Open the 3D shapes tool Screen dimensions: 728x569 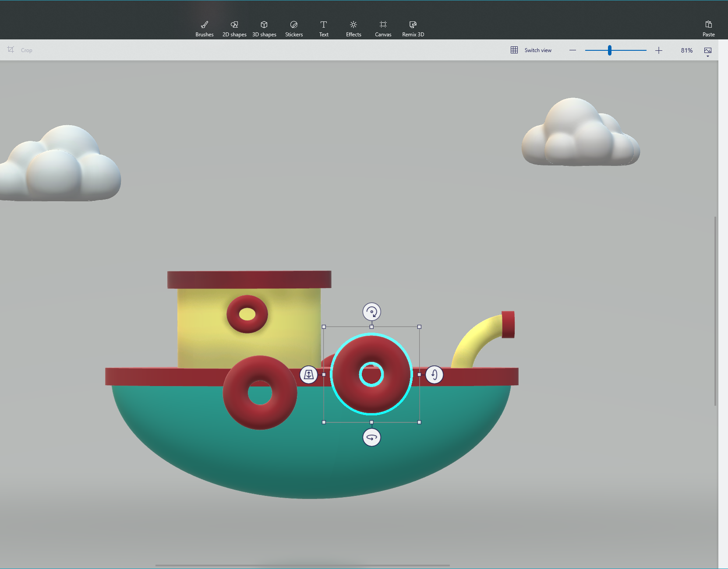click(264, 28)
